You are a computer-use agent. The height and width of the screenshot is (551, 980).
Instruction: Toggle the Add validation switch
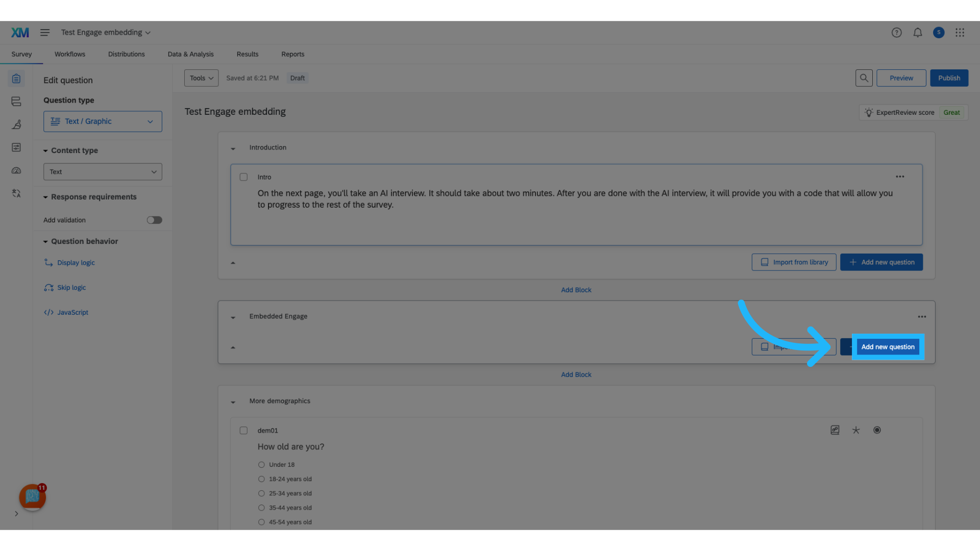154,220
